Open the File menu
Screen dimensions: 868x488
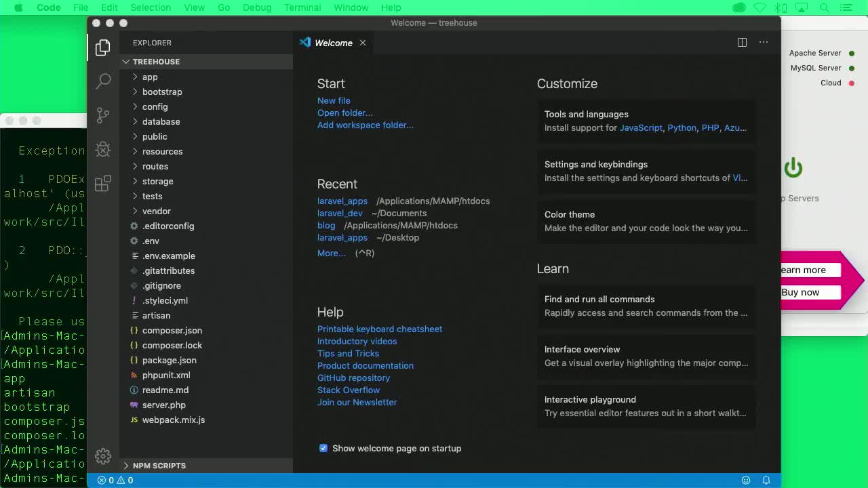(81, 7)
